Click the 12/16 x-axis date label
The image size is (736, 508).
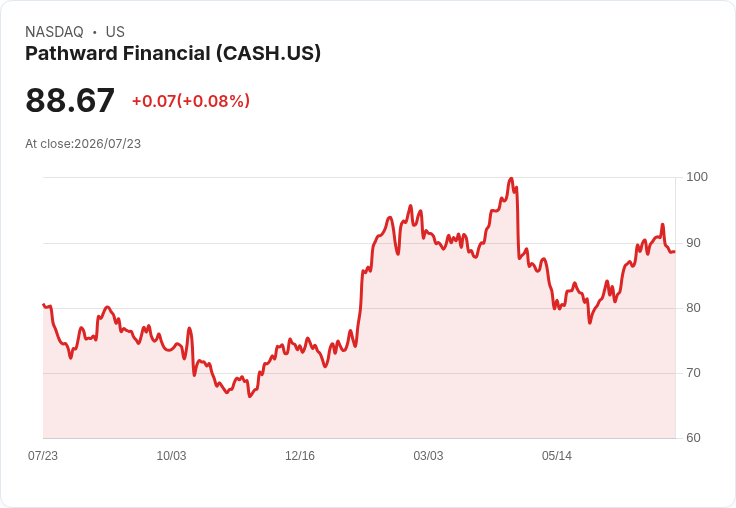pyautogui.click(x=300, y=455)
